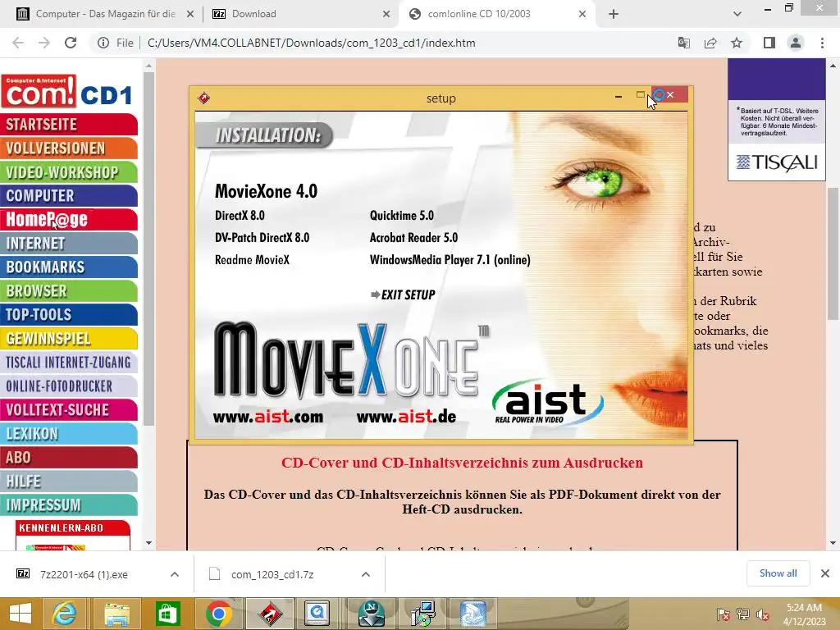
Task: Click the address bar URL
Action: [x=311, y=43]
